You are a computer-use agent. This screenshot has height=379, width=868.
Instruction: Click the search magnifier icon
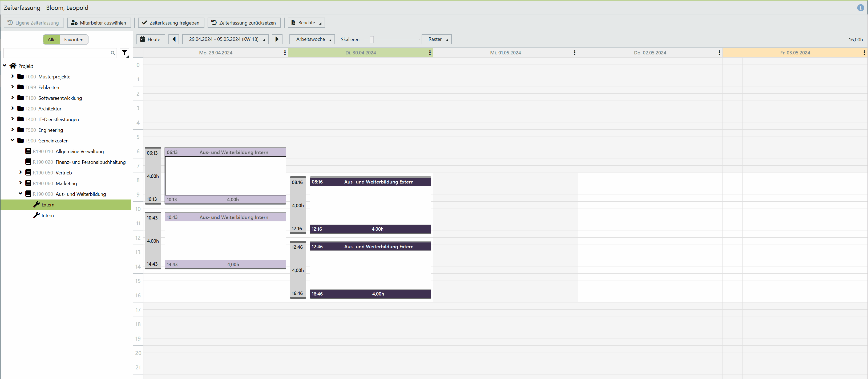tap(112, 53)
